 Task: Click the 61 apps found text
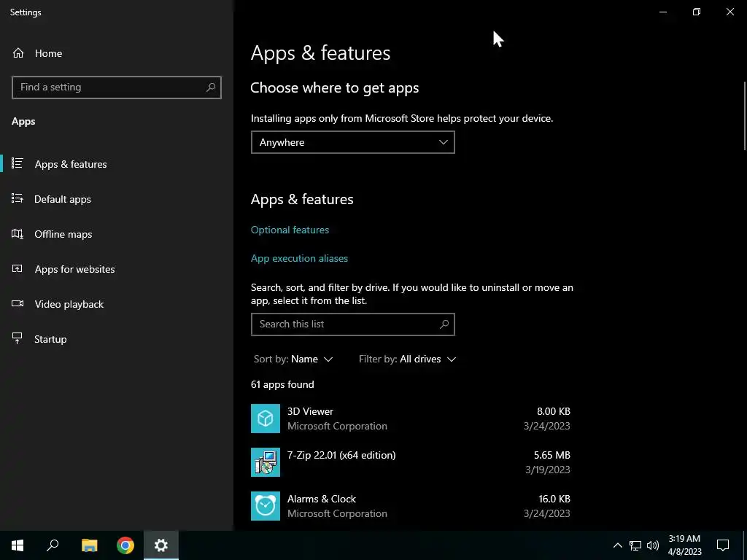[x=282, y=384]
